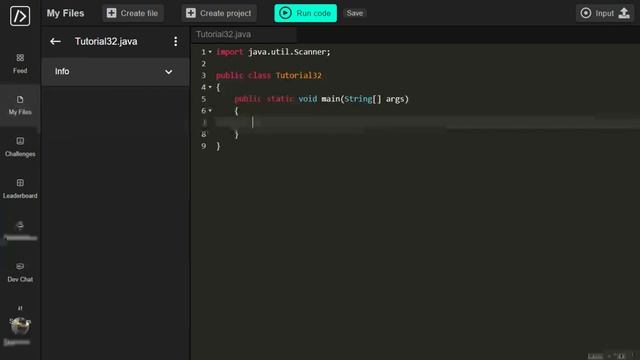
Task: Collapse the fold arrow on line 6
Action: coord(210,111)
